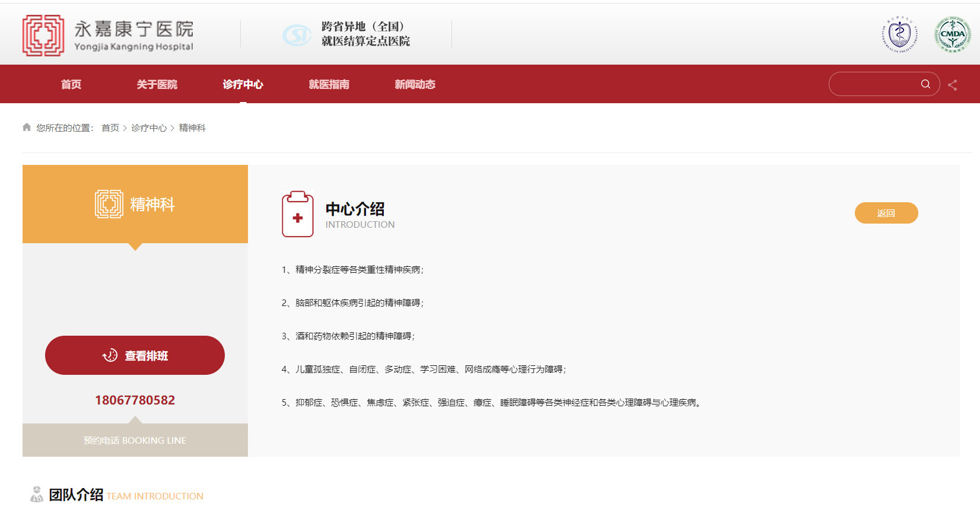Click the booking phone number 18067780582
Viewport: 980px width, 516px height.
click(135, 400)
